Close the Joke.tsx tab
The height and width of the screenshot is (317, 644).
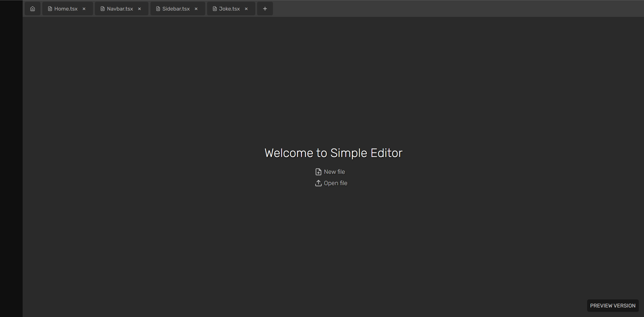coord(246,9)
